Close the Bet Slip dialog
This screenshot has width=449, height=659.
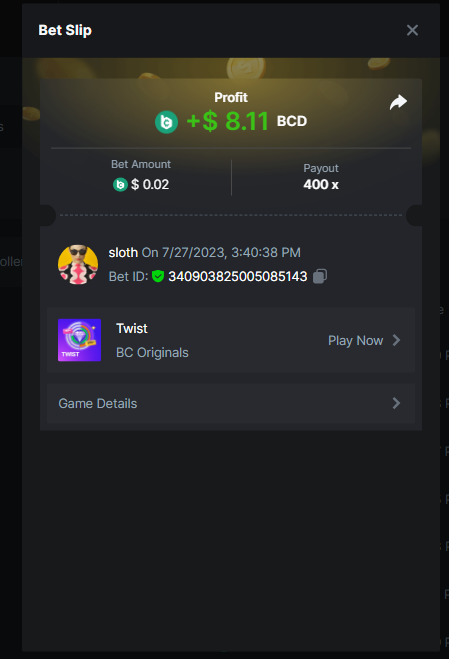click(412, 30)
